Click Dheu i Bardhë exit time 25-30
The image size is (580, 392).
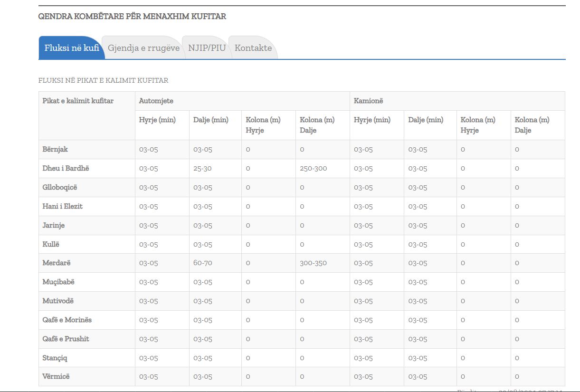click(x=202, y=168)
